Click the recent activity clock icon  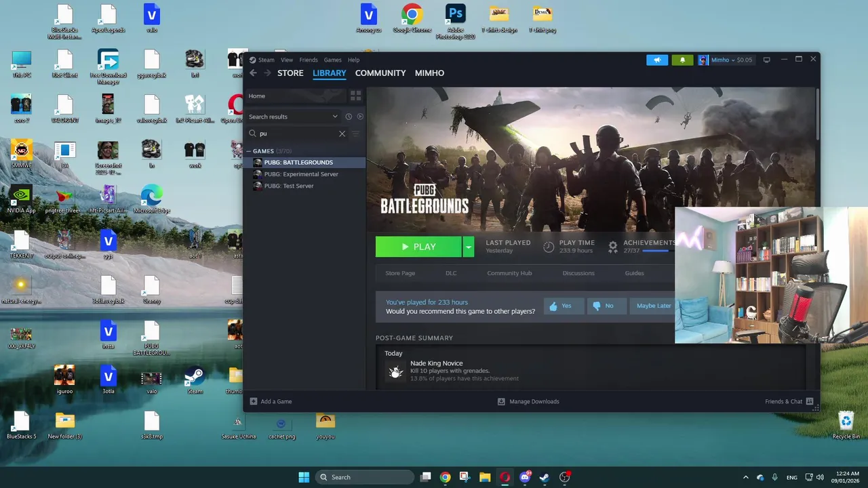349,117
